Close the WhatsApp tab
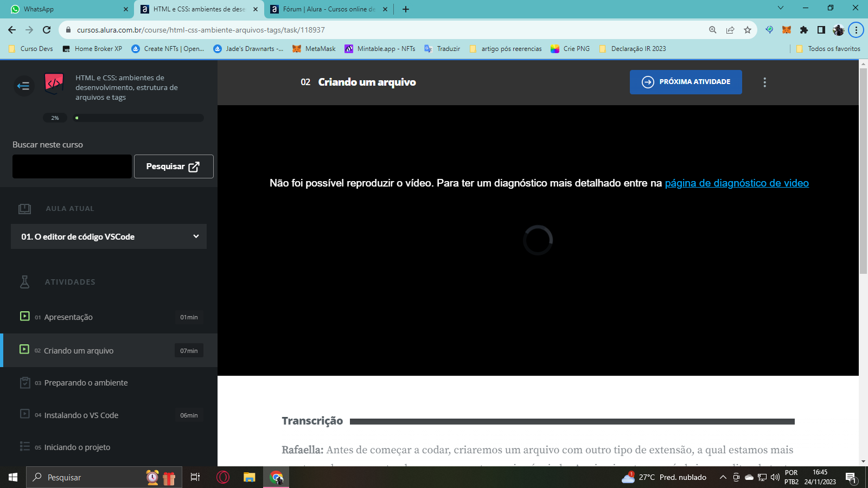 coord(126,9)
